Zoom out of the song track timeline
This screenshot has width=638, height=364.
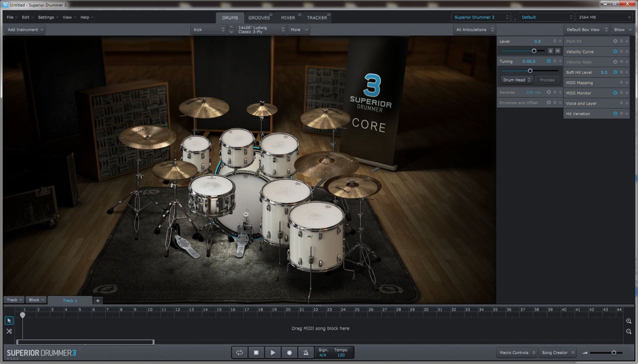[629, 332]
